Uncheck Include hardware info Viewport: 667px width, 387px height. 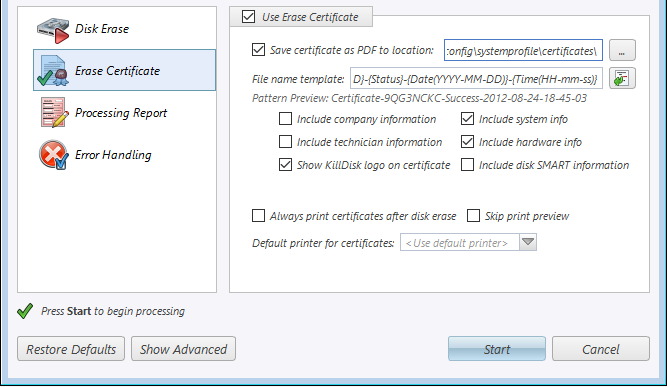pos(467,142)
